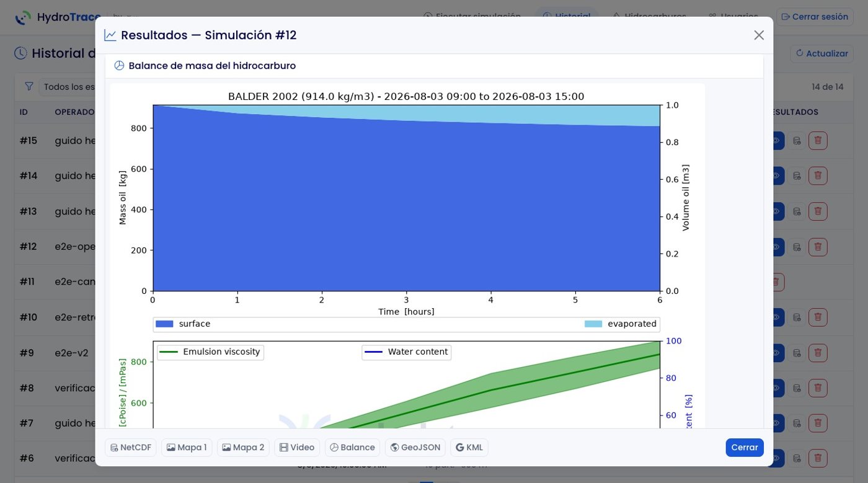The image size is (868, 483).
Task: Click the clock icon beside the Historial heading
Action: coord(21,53)
